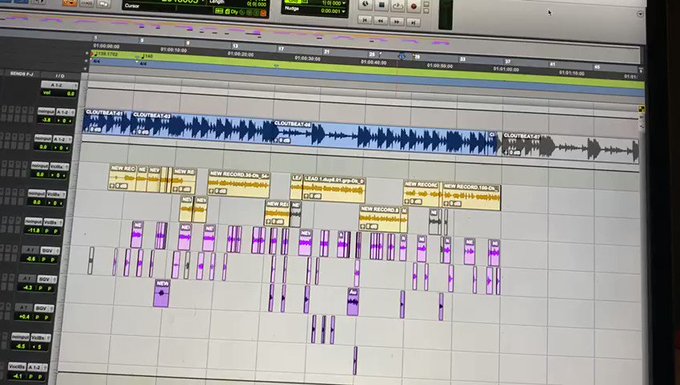Click the red Record button in transport

413,7
